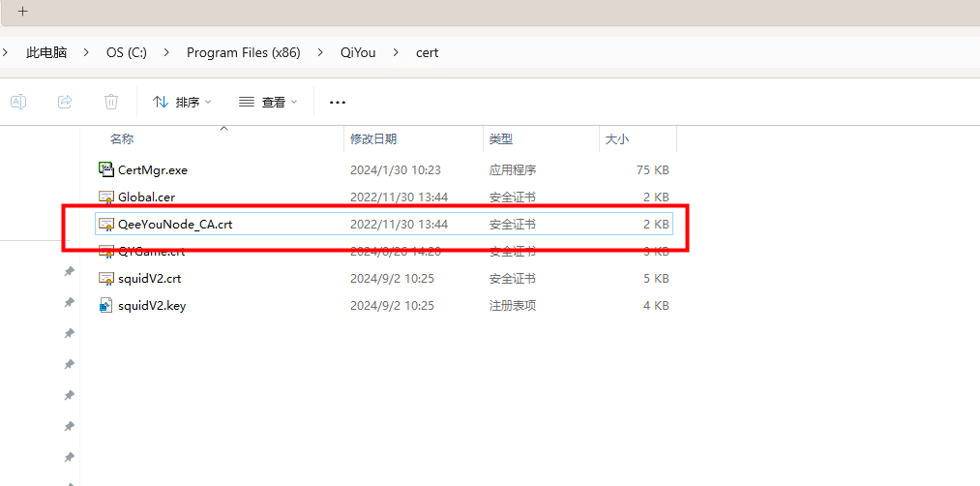Click the Global.cer certificate icon
The image size is (980, 486).
click(x=106, y=197)
